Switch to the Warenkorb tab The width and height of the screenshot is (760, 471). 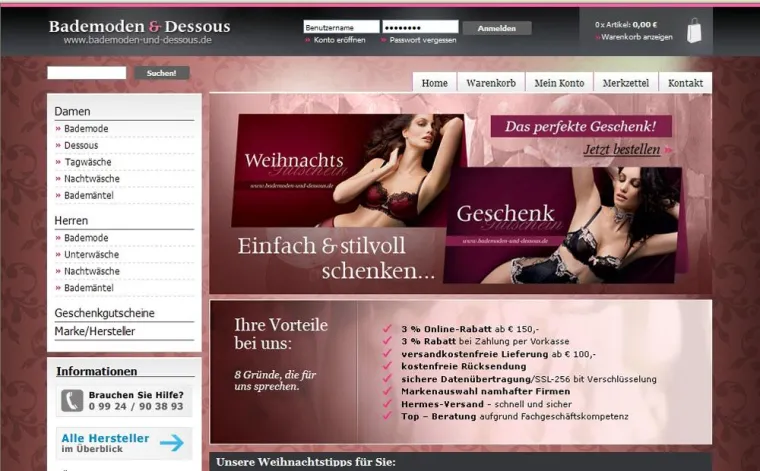tap(491, 83)
